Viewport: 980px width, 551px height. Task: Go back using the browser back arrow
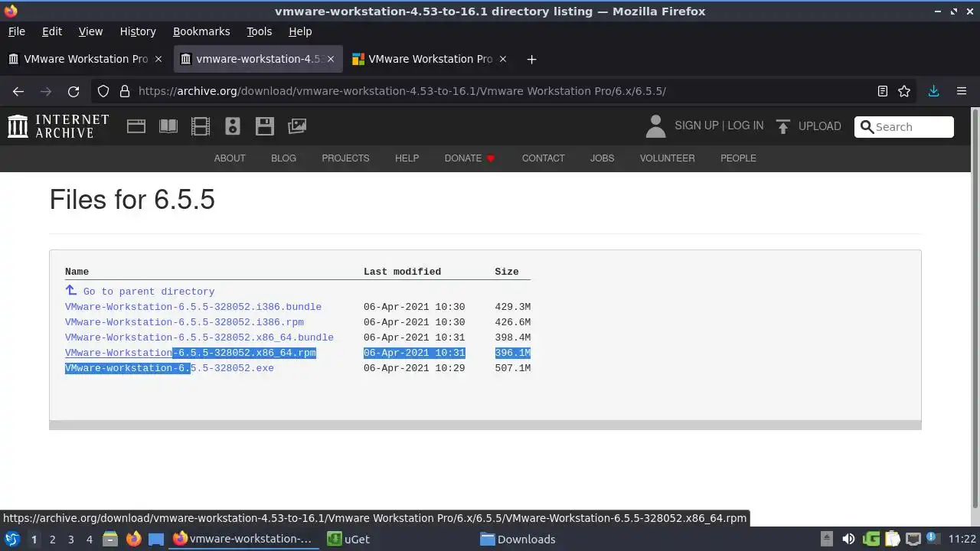point(18,91)
